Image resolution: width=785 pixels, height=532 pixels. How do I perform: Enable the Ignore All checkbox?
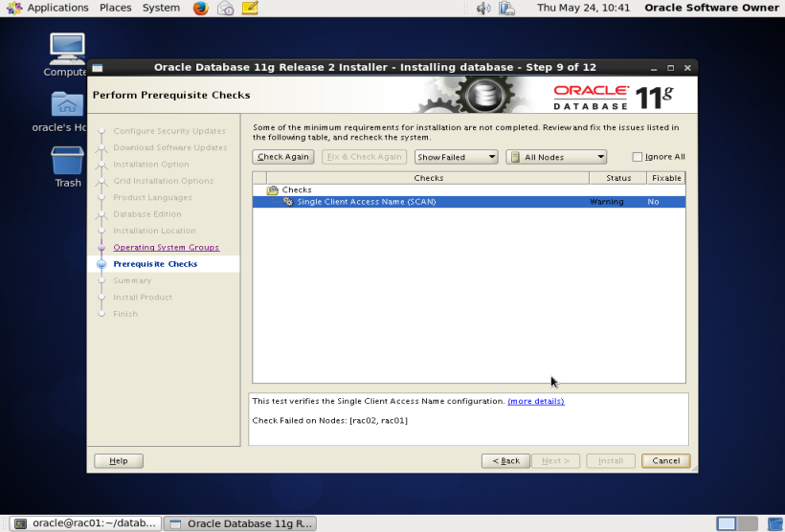point(638,157)
